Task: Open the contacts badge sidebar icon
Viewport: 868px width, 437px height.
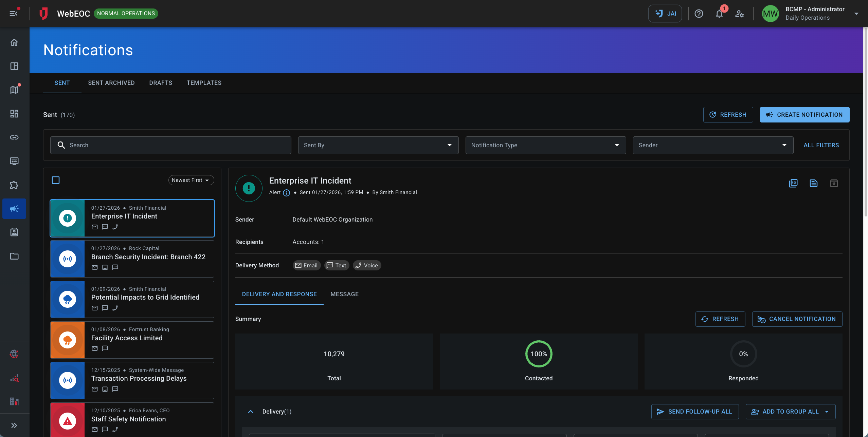Action: (14, 232)
